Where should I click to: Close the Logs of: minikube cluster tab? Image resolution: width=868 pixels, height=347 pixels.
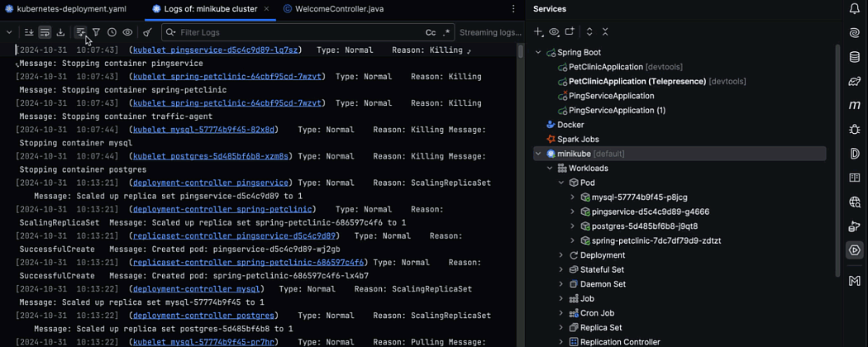coord(267,9)
